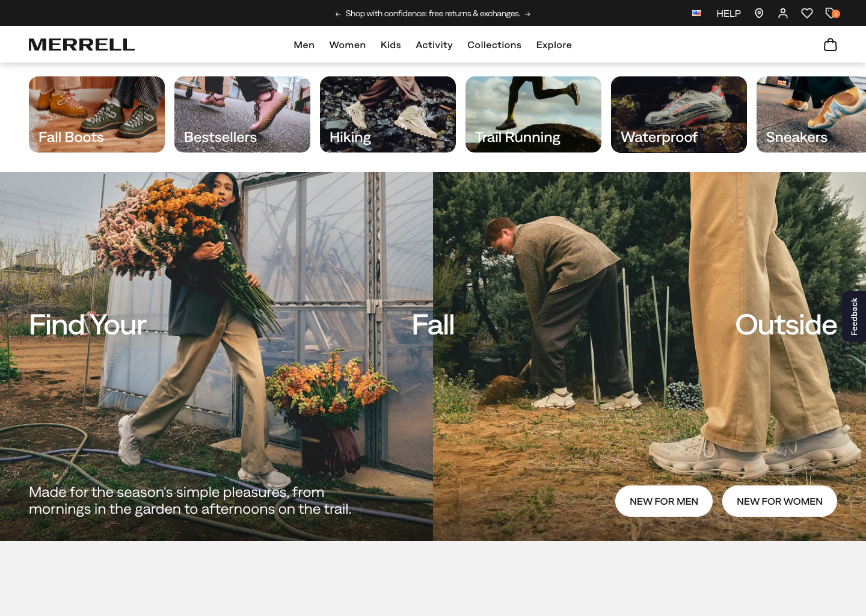Open the Collections menu
Screen dimensions: 866x616
(494, 45)
